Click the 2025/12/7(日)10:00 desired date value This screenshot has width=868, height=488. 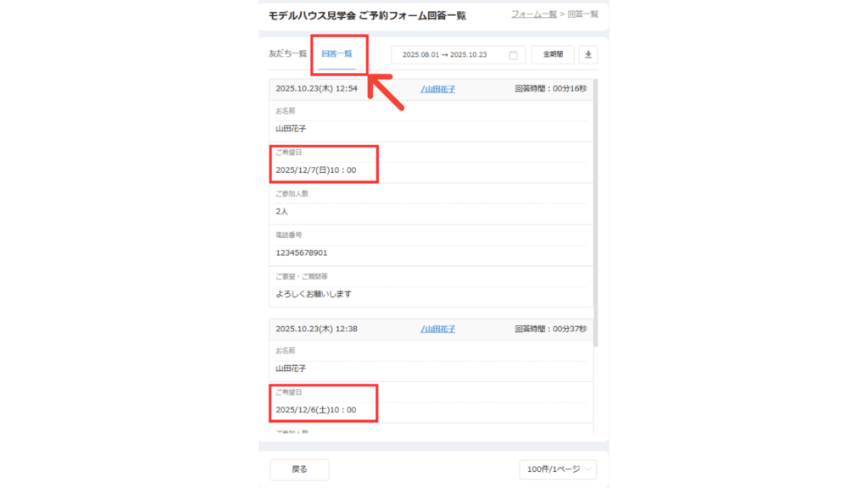tap(316, 170)
